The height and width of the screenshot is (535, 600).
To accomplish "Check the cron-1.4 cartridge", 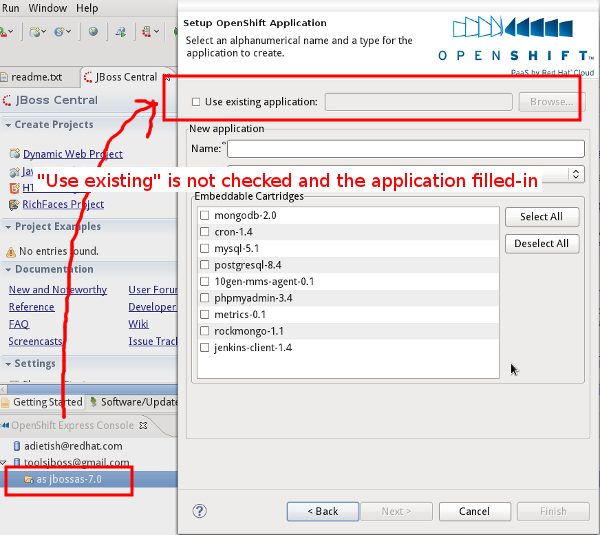I will [205, 232].
